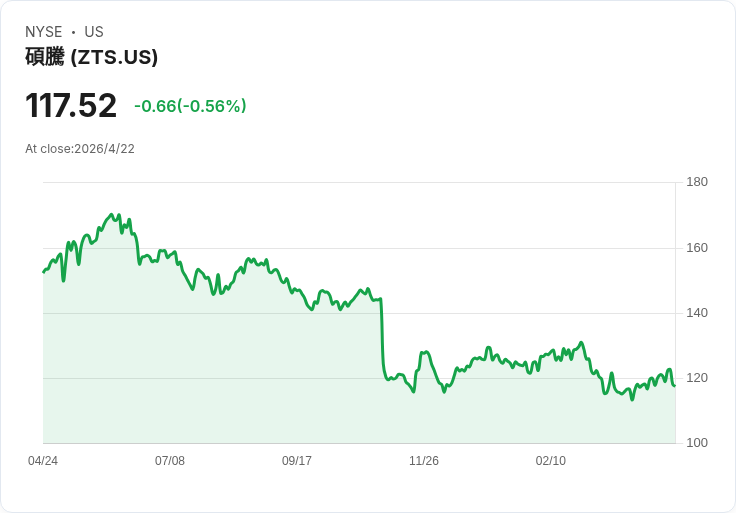Select the 11/26 date label
This screenshot has width=736, height=513.
pos(424,461)
